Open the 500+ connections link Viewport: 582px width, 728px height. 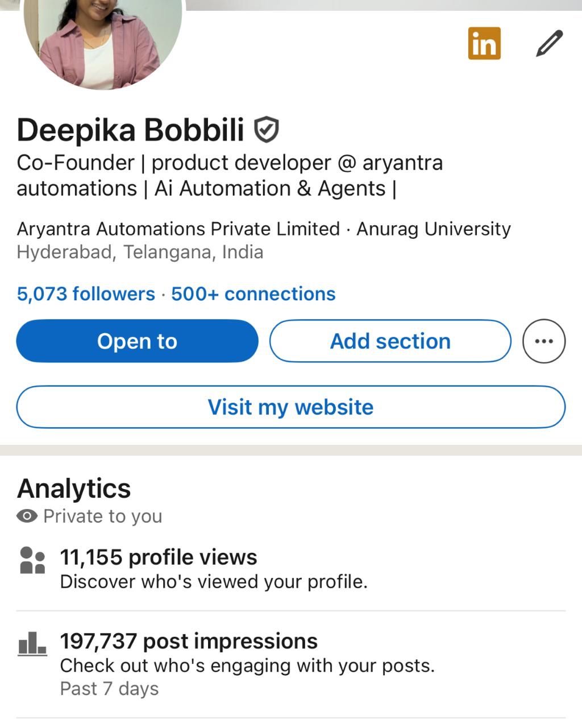pyautogui.click(x=253, y=294)
